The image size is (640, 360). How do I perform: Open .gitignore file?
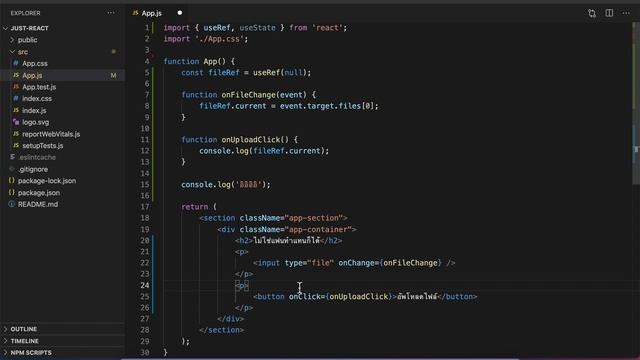33,169
